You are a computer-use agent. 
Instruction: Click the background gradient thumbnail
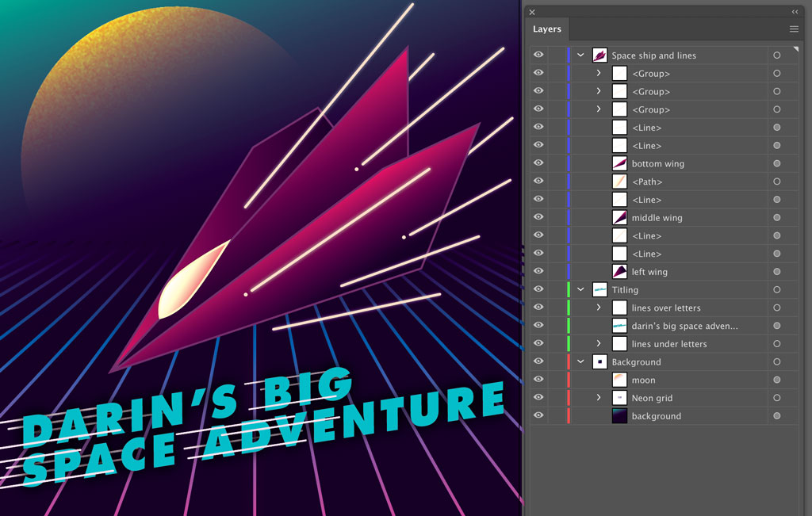[x=620, y=415]
